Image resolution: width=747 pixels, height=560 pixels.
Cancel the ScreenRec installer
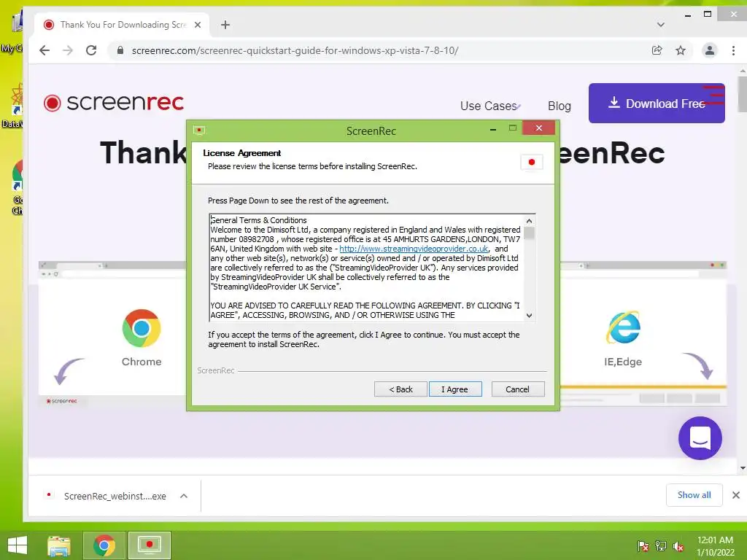tap(517, 389)
